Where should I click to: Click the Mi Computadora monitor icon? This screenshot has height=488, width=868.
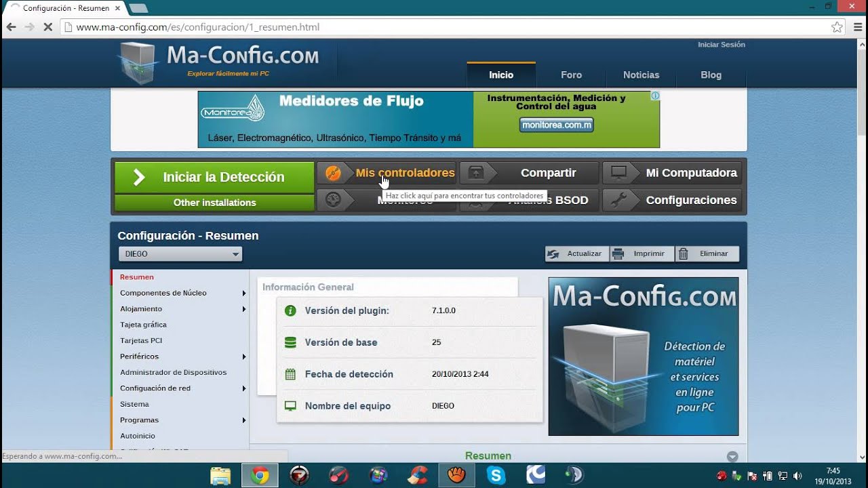pyautogui.click(x=618, y=173)
